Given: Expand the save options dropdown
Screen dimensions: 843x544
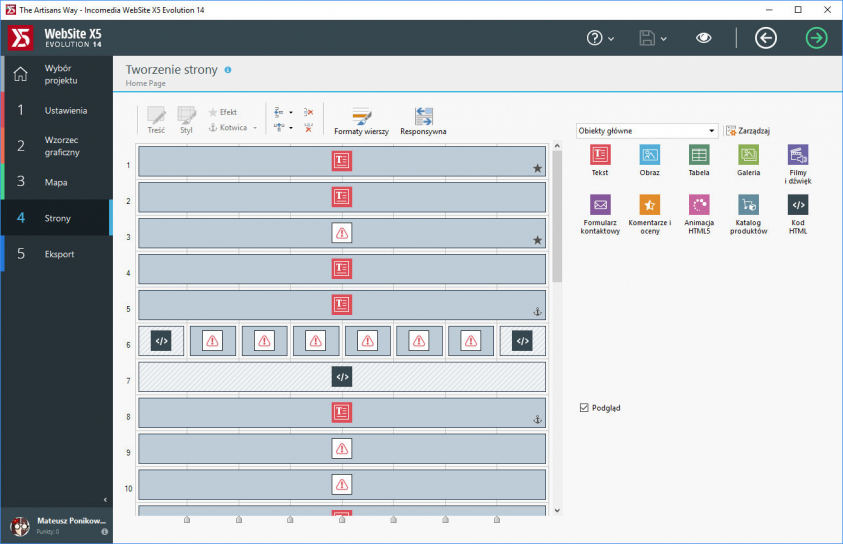Looking at the screenshot, I should pyautogui.click(x=665, y=39).
